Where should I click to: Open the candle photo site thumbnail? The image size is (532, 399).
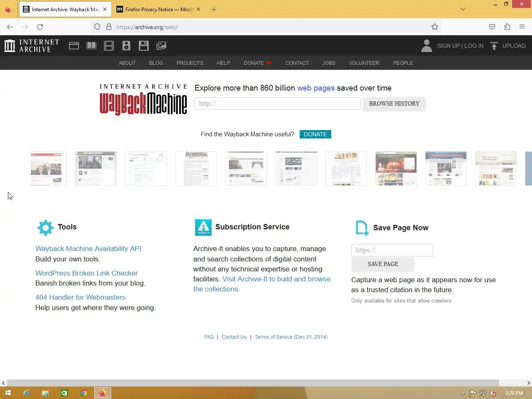[396, 168]
